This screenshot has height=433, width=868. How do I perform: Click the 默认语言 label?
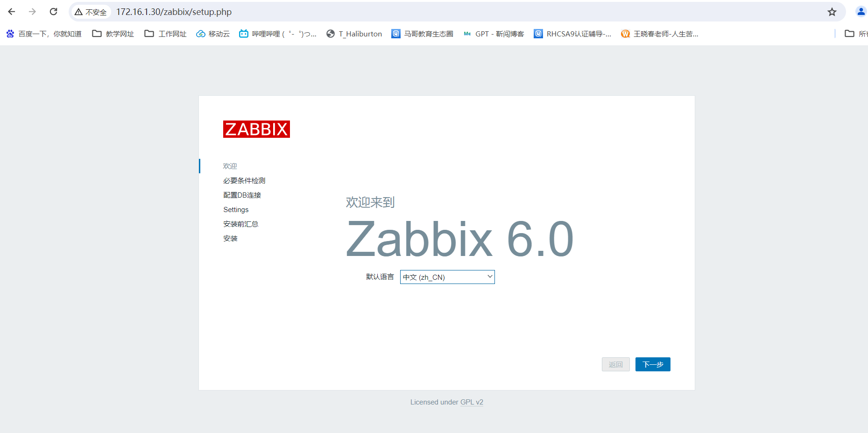click(x=380, y=277)
